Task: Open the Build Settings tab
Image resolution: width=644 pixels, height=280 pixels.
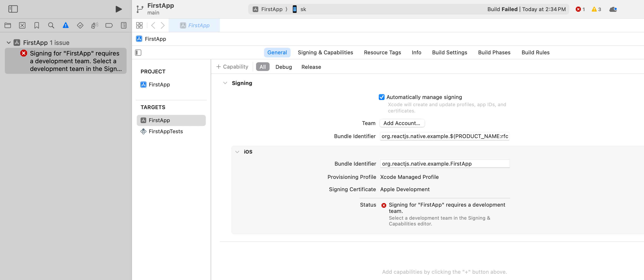Action: 450,52
